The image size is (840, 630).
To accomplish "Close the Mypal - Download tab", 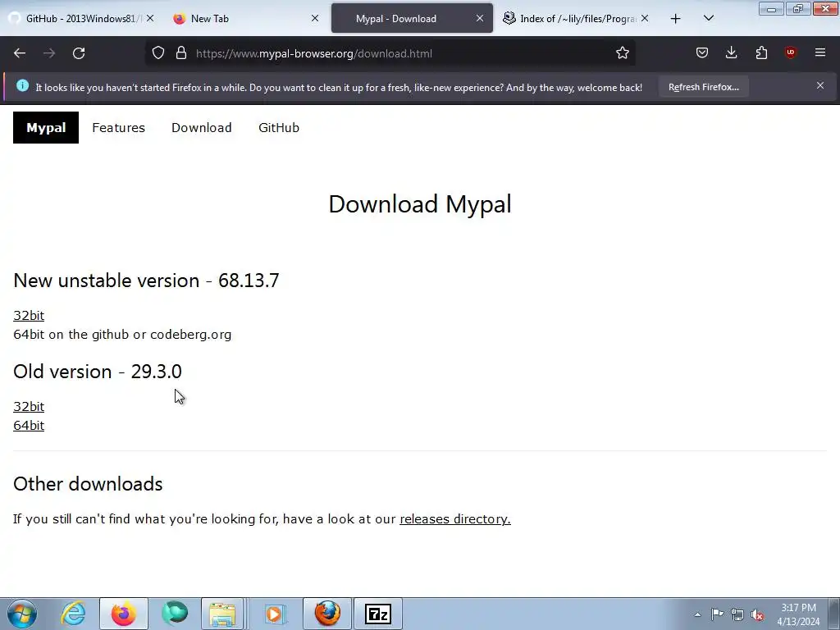I will [479, 19].
